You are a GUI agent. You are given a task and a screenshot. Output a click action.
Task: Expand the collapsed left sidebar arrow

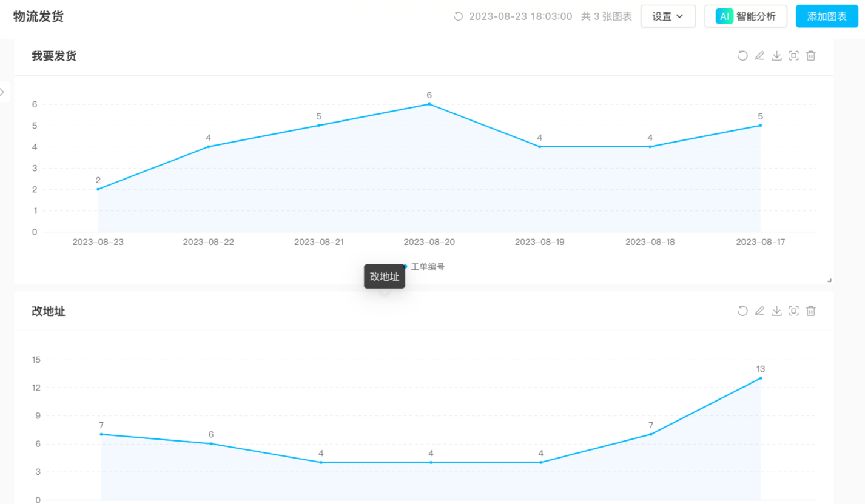tap(3, 92)
